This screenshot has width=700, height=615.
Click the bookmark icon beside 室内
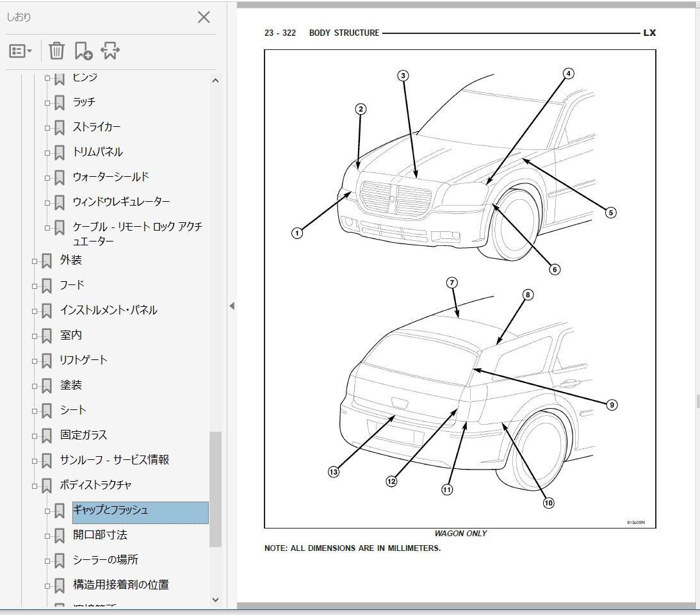click(47, 336)
